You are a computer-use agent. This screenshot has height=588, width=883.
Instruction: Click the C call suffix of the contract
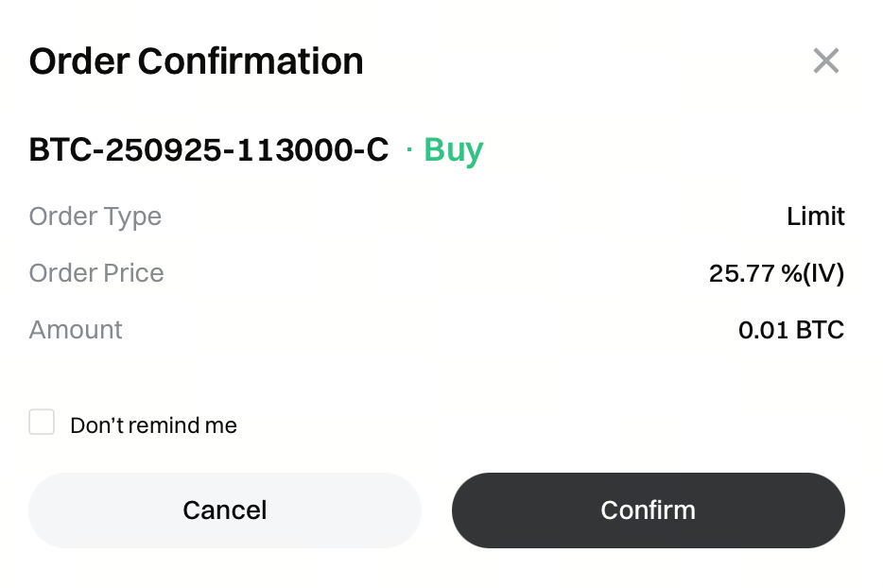[378, 150]
